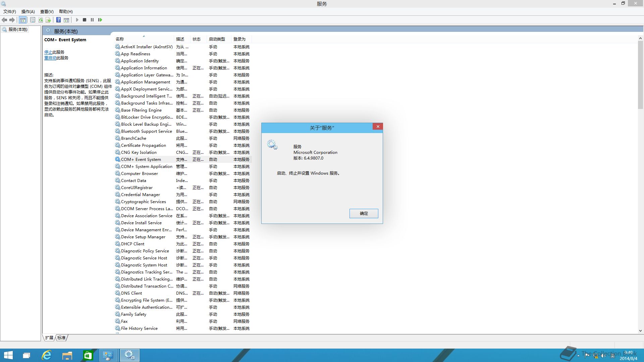Confirm the About dialog with 确定 button
The width and height of the screenshot is (644, 362).
point(364,213)
